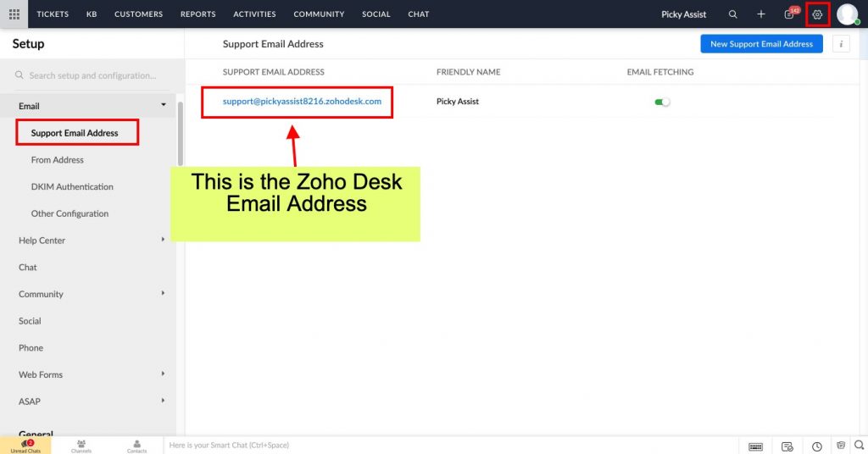Click the bottom bar search magnifier icon
The image size is (868, 454).
859,445
